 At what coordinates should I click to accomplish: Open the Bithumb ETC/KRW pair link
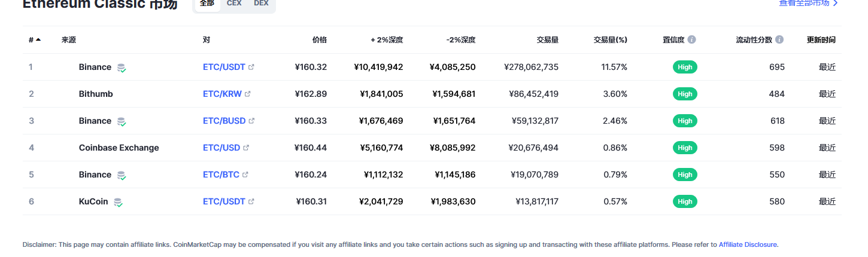coord(221,94)
